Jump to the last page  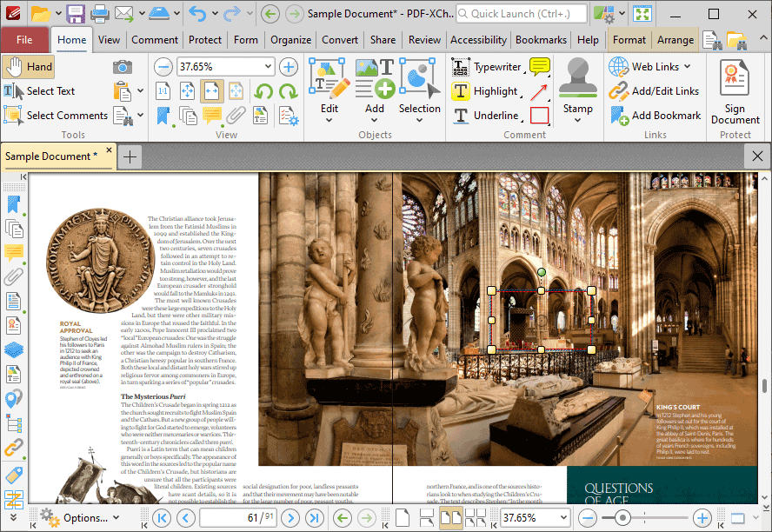pyautogui.click(x=315, y=518)
